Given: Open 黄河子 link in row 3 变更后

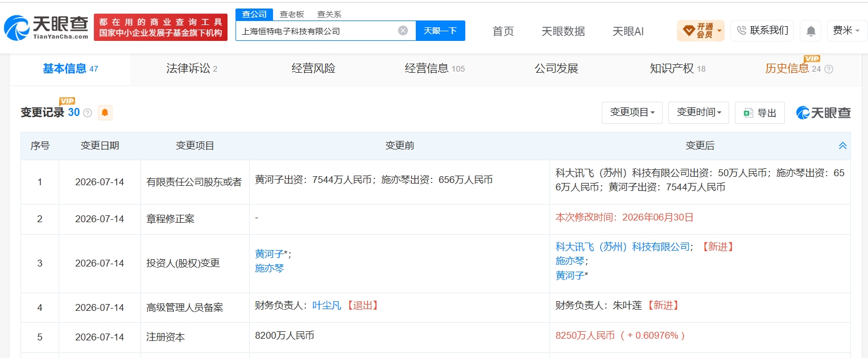Looking at the screenshot, I should tap(570, 276).
